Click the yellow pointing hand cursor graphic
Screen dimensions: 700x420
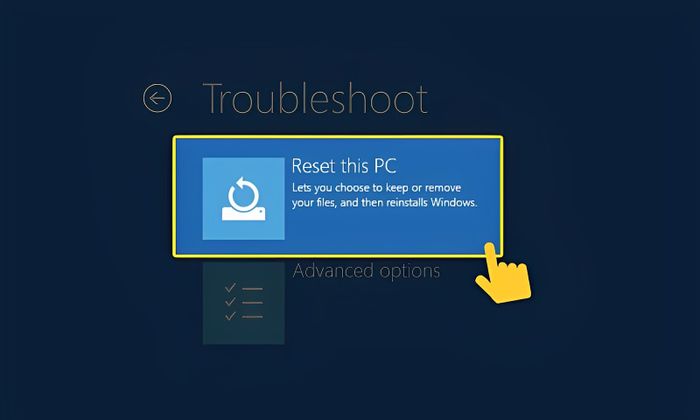point(504,273)
